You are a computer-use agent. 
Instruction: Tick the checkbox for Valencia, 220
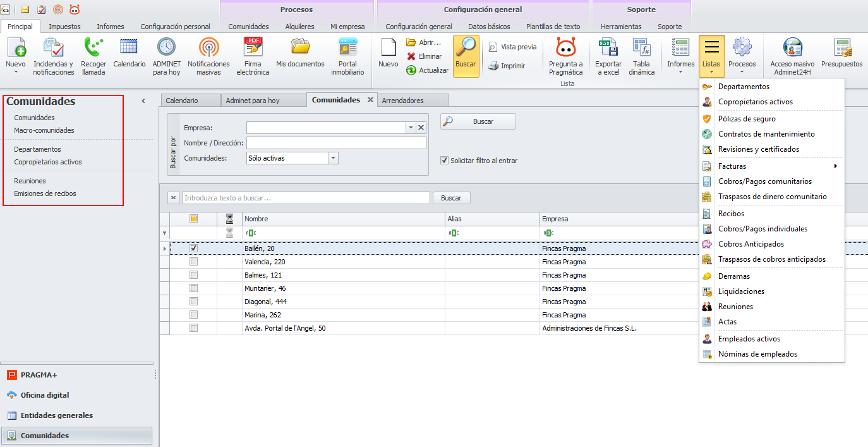click(x=194, y=262)
